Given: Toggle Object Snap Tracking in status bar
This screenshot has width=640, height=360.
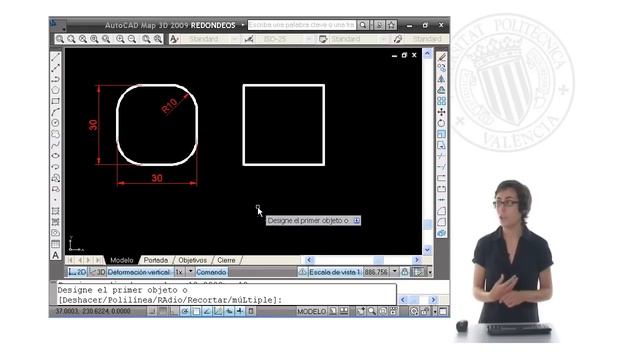Looking at the screenshot, I should 207,311.
